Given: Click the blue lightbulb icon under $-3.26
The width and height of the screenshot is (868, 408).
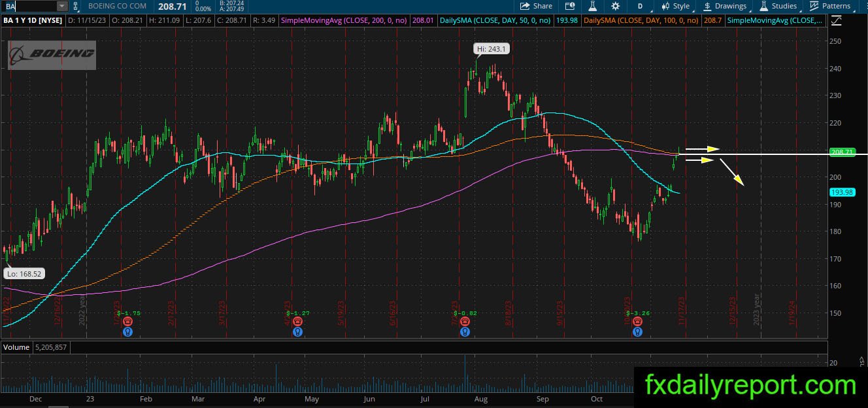Looking at the screenshot, I should (x=637, y=331).
